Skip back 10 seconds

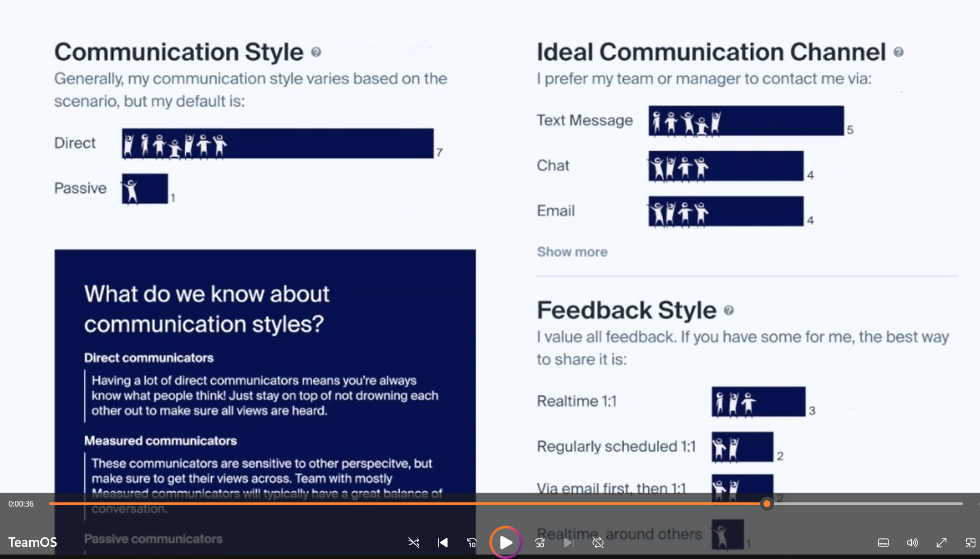point(472,543)
